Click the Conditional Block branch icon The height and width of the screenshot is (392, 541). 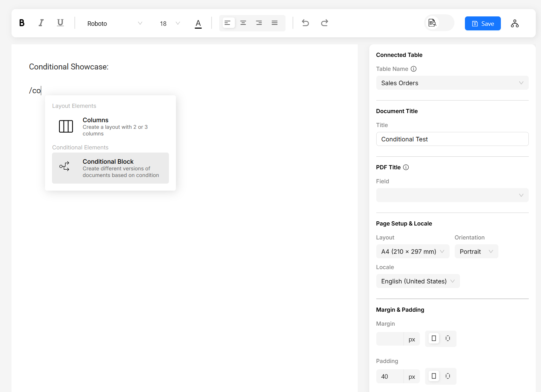65,167
